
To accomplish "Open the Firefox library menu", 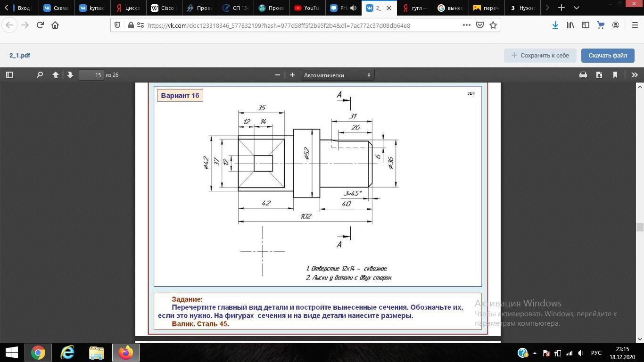I will coord(570,25).
